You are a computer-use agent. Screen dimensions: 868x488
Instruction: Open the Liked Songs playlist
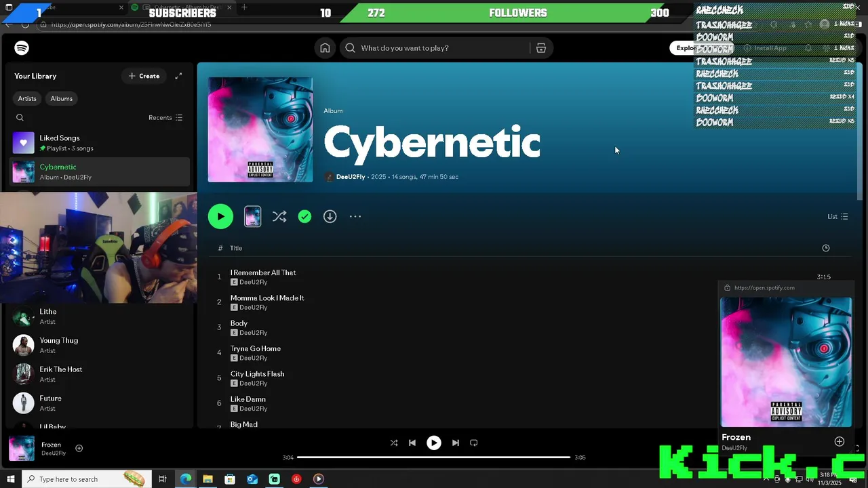(x=100, y=143)
